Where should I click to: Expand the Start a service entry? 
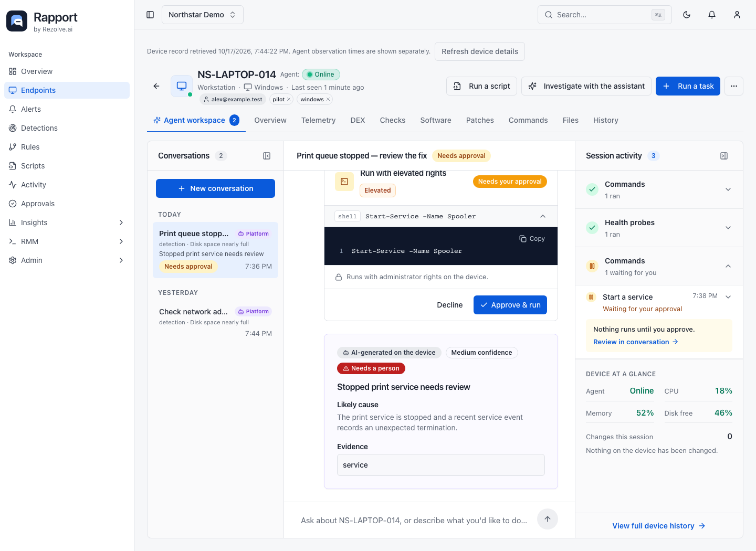[728, 297]
